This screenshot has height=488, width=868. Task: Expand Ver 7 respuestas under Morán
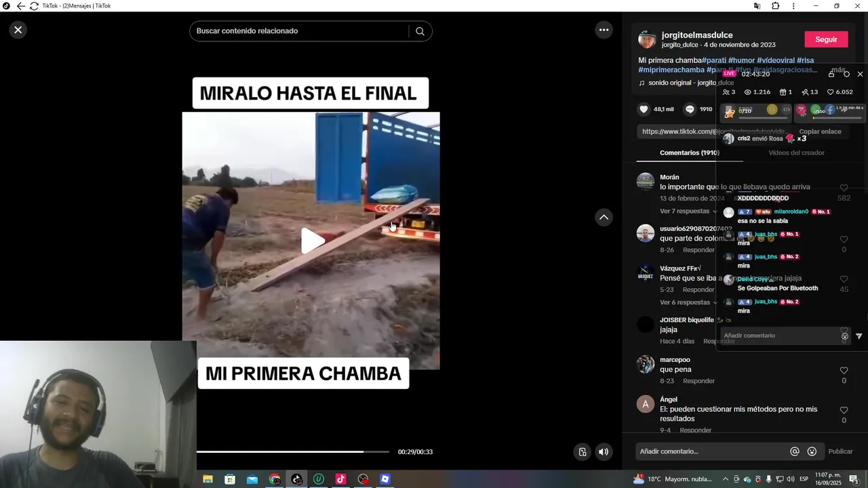click(x=689, y=211)
